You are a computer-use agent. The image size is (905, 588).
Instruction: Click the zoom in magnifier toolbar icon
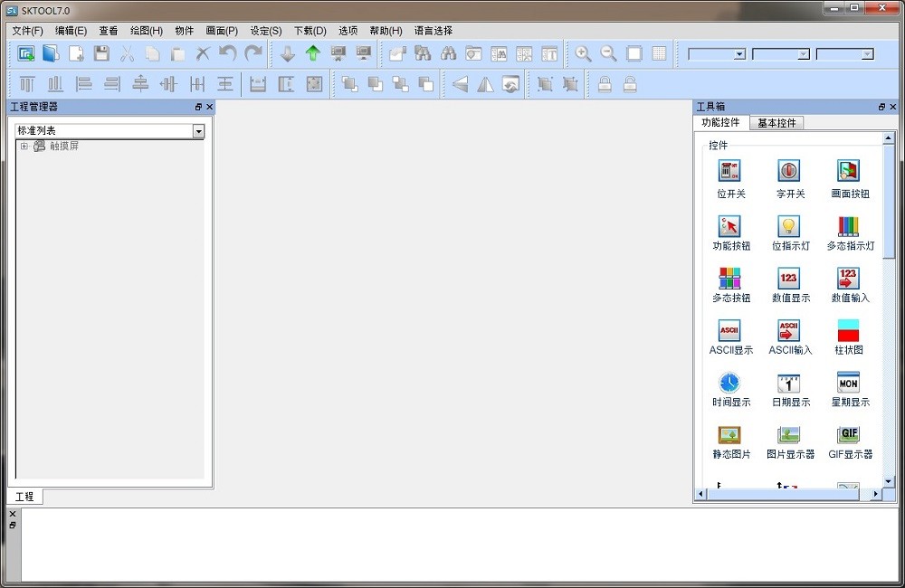583,54
